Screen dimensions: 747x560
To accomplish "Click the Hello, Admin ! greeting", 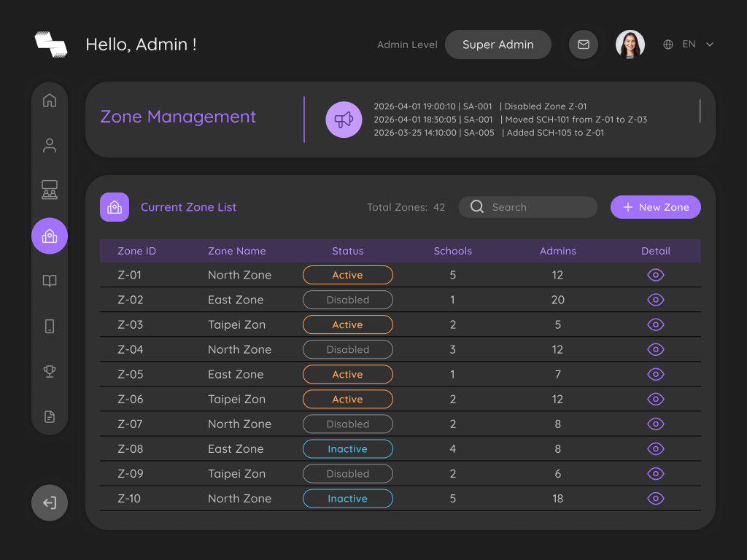I will tap(141, 44).
